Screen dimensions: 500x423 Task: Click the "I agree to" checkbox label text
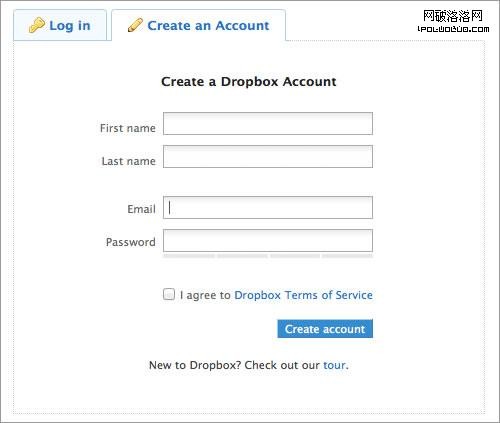pyautogui.click(x=205, y=295)
